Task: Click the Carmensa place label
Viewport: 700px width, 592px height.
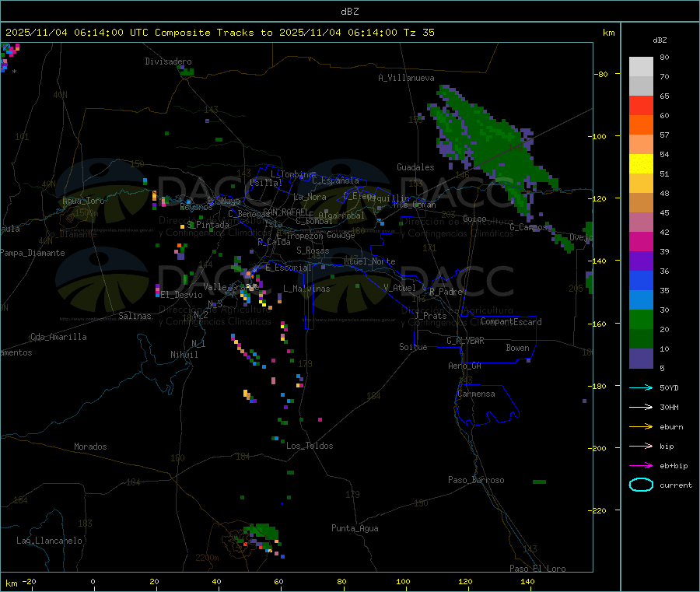Action: pyautogui.click(x=476, y=394)
